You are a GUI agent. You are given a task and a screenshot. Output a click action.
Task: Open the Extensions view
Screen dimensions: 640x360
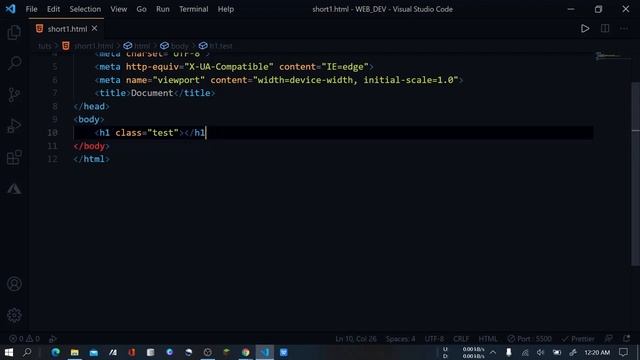click(x=14, y=157)
